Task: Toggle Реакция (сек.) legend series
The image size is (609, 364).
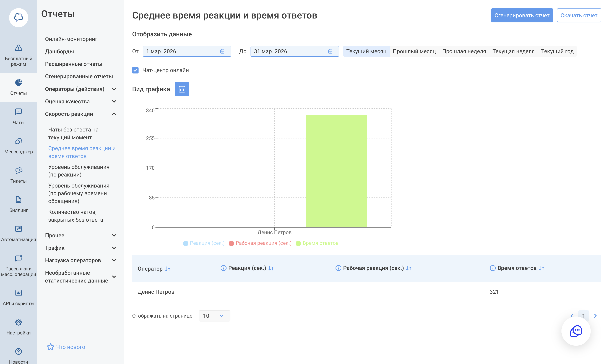Action: click(x=207, y=243)
